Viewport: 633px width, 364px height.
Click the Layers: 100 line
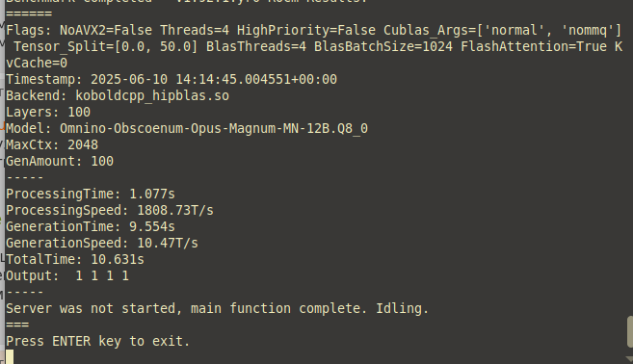48,113
